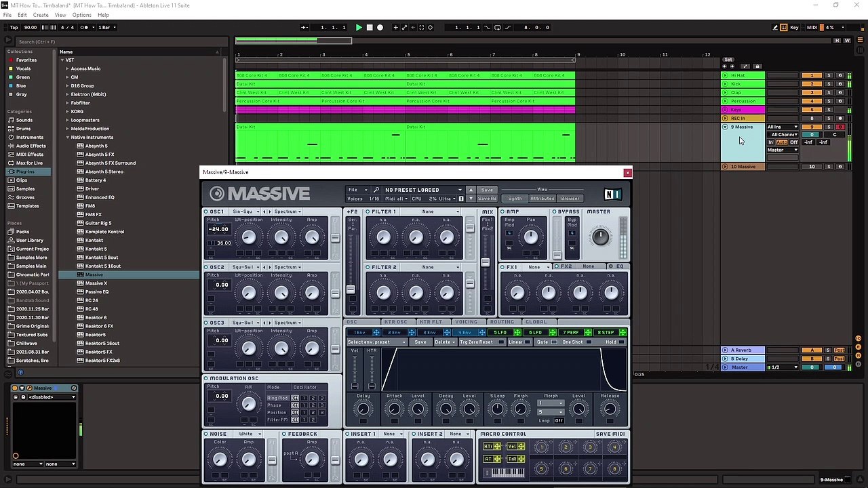Select Kontakt 5 plugin in list
This screenshot has height=488, width=868.
96,249
